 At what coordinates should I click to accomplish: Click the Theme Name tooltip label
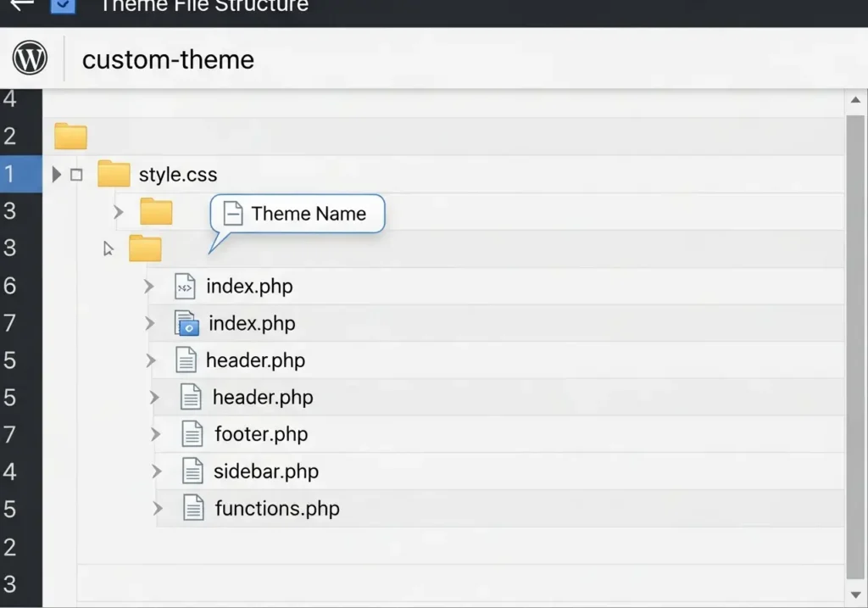pyautogui.click(x=308, y=214)
